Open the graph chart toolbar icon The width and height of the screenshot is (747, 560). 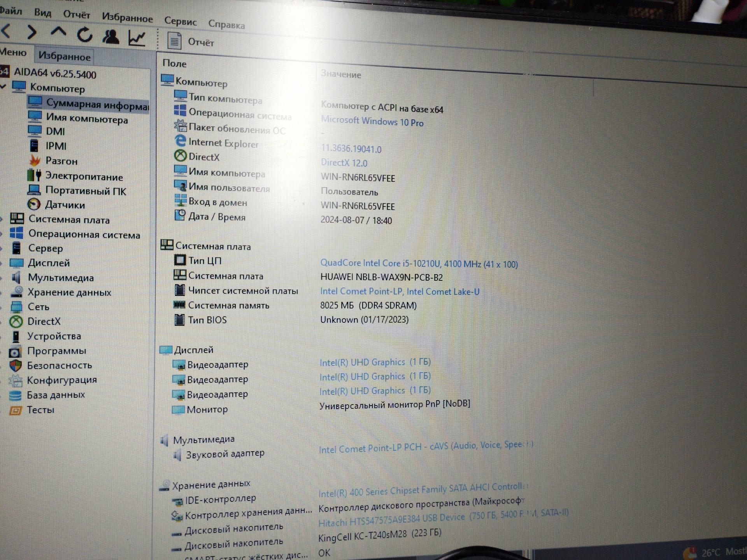137,38
